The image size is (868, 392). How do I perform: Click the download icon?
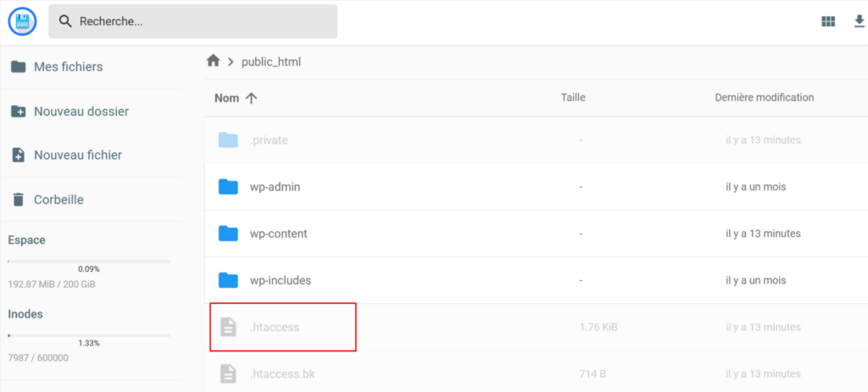(858, 22)
